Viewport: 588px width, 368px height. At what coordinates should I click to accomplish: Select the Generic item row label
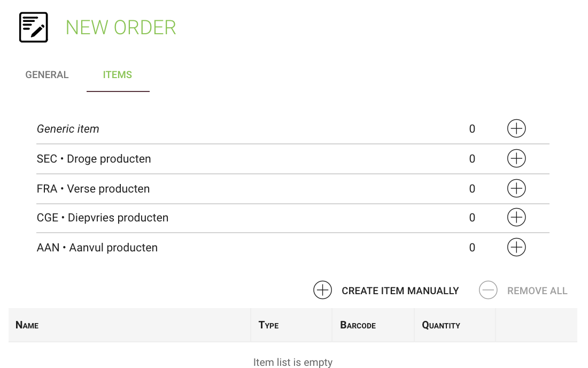(x=68, y=129)
